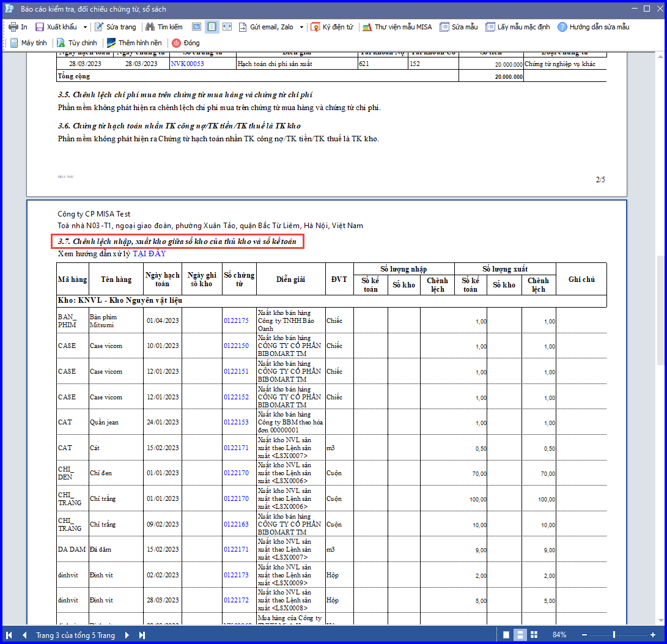Open Máy tính calculator
This screenshot has width=667, height=644.
pyautogui.click(x=28, y=43)
